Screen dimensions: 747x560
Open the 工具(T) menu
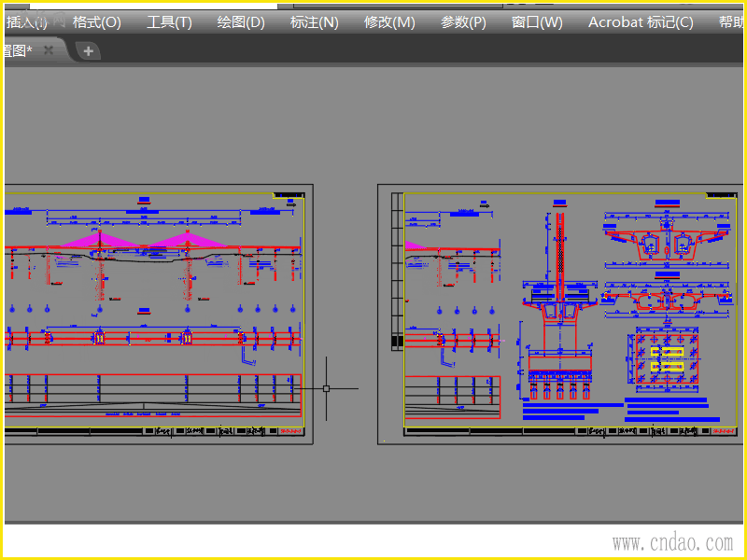(x=169, y=22)
